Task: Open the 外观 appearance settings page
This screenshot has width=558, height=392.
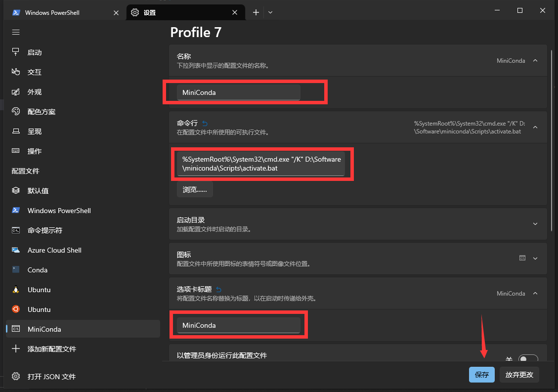Action: [x=83, y=92]
